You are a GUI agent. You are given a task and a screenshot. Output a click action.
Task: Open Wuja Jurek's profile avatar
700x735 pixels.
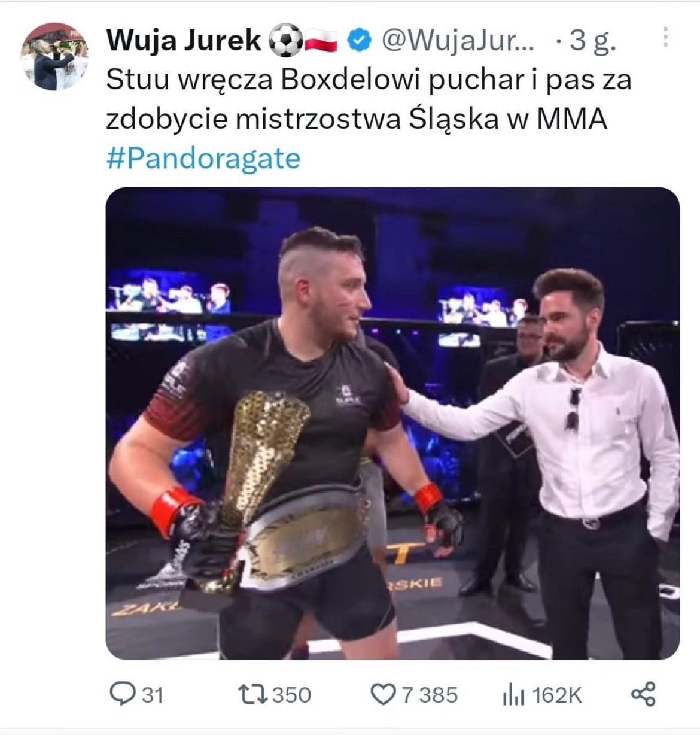pos(55,56)
